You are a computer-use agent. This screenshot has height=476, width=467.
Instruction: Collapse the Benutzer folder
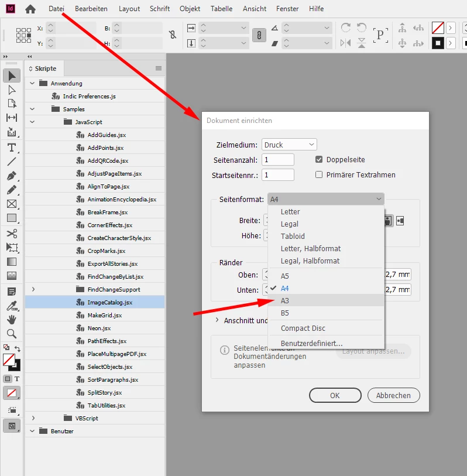point(32,431)
